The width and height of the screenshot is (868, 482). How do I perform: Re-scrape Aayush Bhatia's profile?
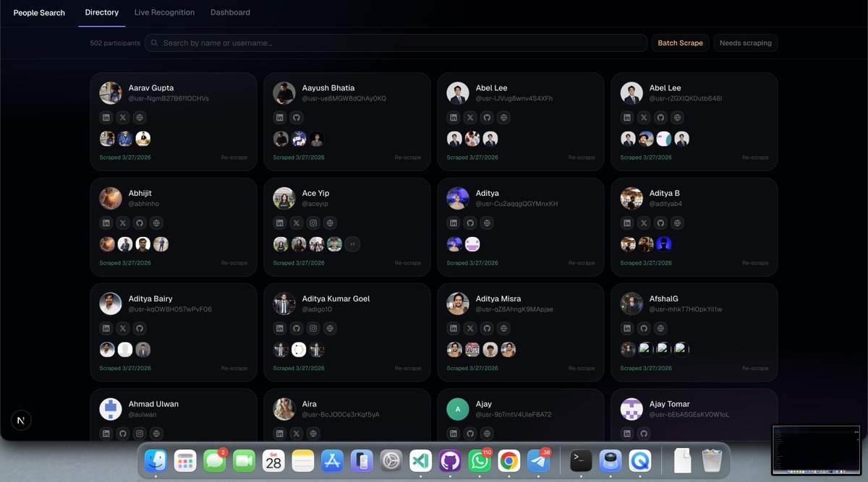tap(408, 158)
